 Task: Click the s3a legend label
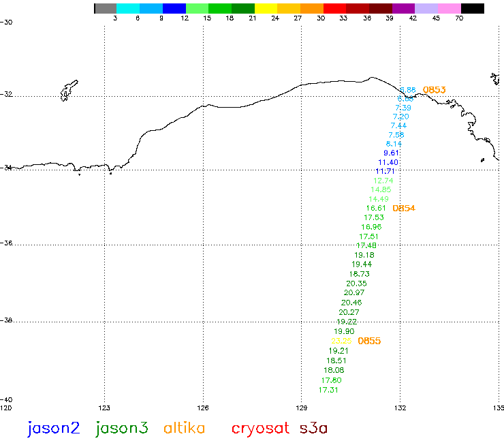tap(313, 429)
